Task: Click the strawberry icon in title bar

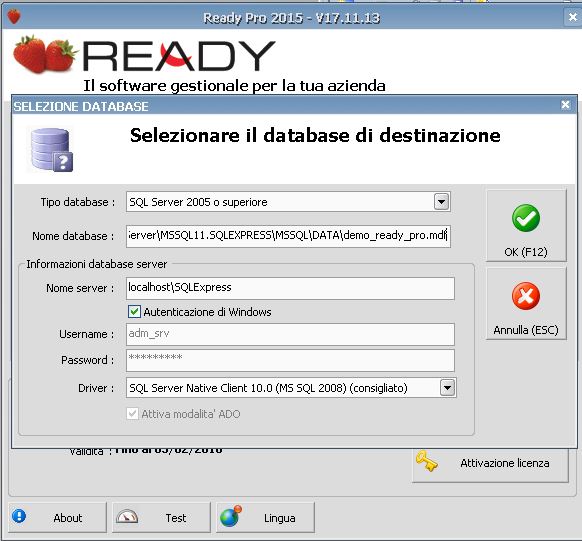Action: [14, 16]
